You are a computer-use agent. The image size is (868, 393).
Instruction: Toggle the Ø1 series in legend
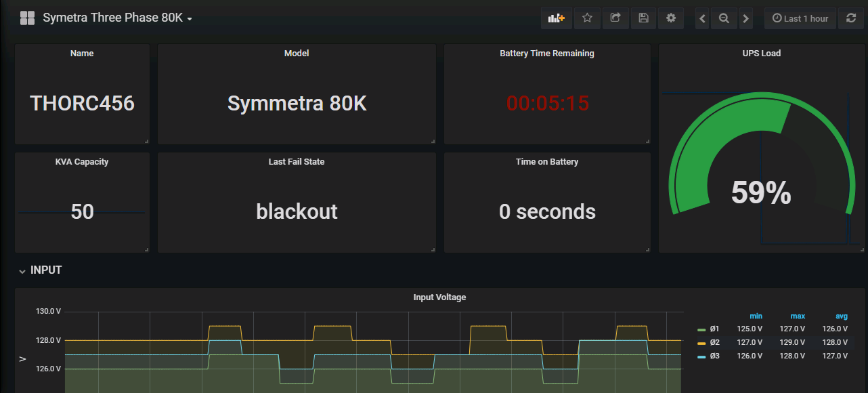pyautogui.click(x=714, y=329)
